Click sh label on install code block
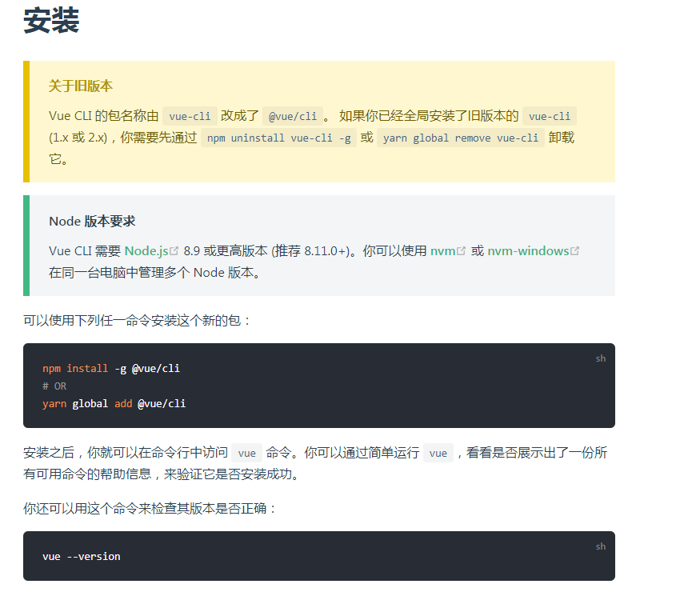This screenshot has width=700, height=592. pos(601,358)
